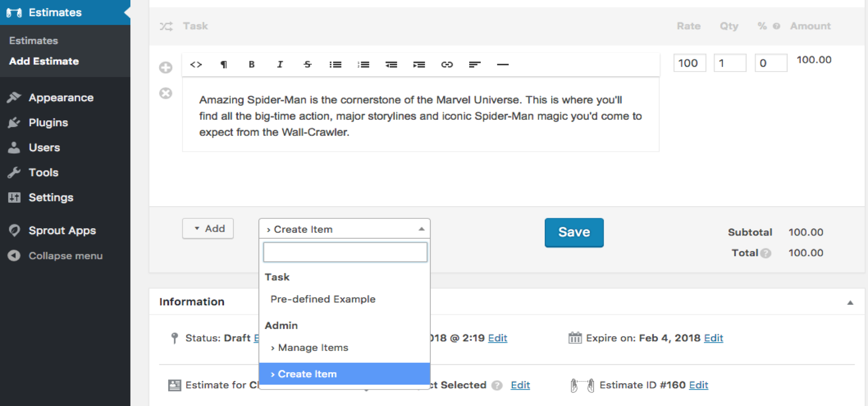Insert an unordered bullet list
Image resolution: width=868 pixels, height=406 pixels.
click(x=336, y=65)
